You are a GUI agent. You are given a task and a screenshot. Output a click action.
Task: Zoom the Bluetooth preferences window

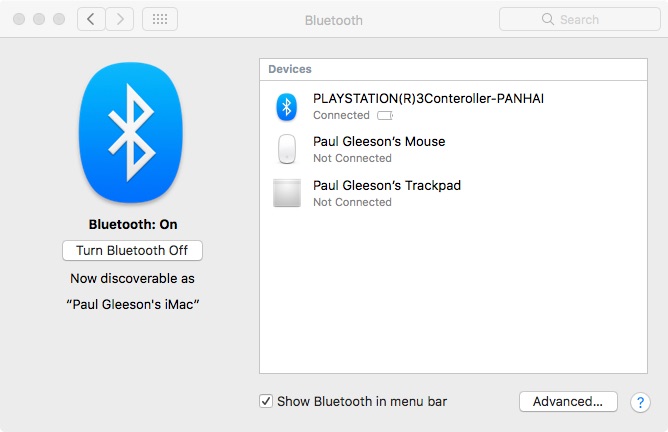(59, 19)
